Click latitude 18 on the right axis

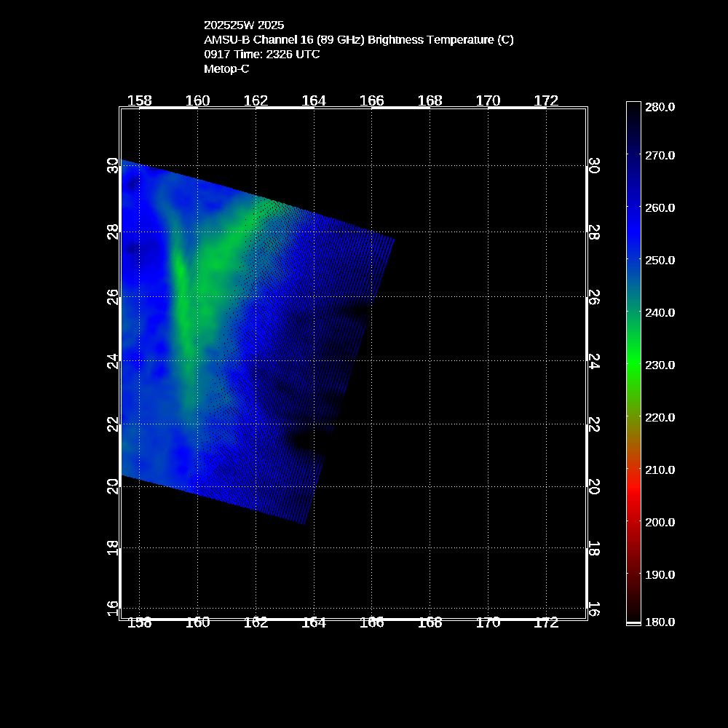click(x=593, y=549)
